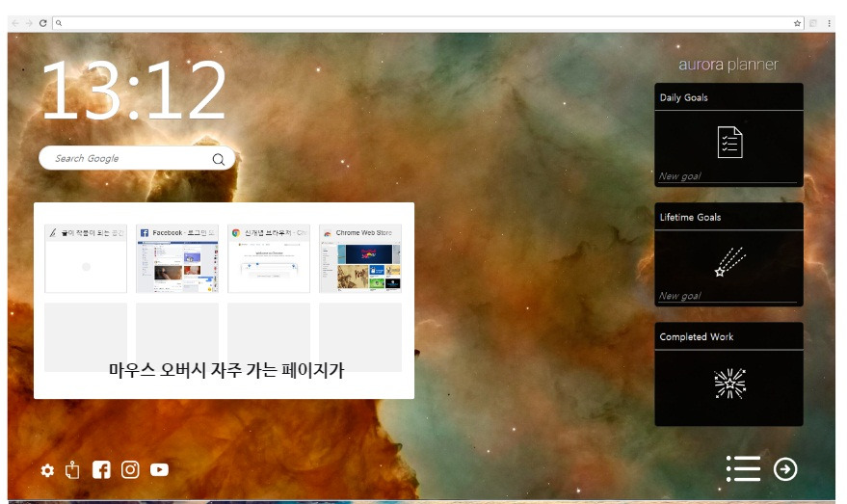Open the Chrome Web Store thumbnail
Viewport: 847px width, 504px height.
point(360,259)
